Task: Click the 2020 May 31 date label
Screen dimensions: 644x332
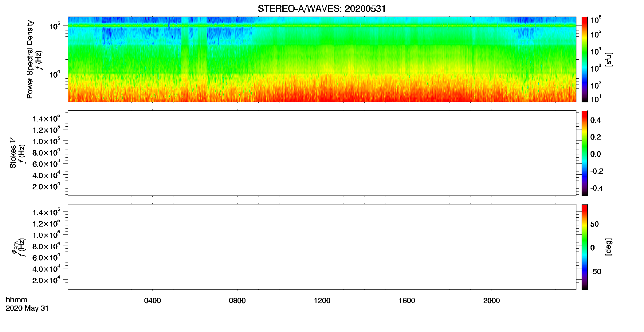Action: (x=27, y=308)
